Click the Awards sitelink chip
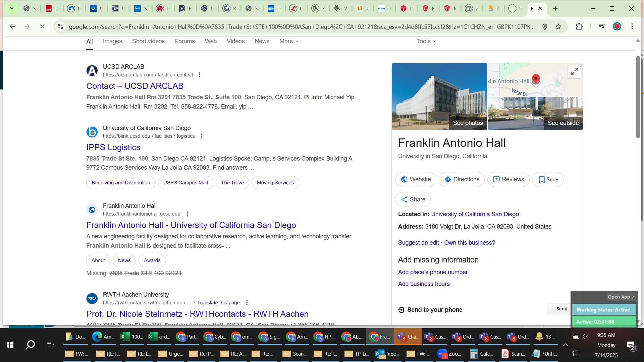Viewport: 644px width, 362px height. click(x=152, y=260)
